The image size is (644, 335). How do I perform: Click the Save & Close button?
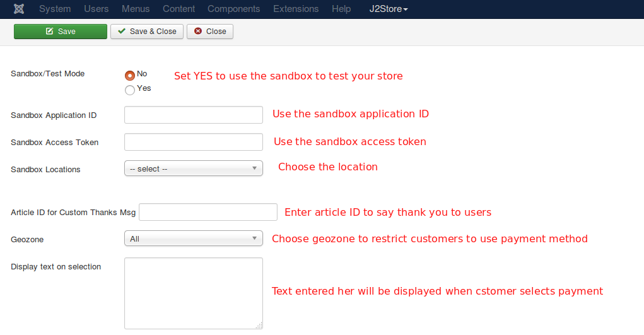[147, 32]
